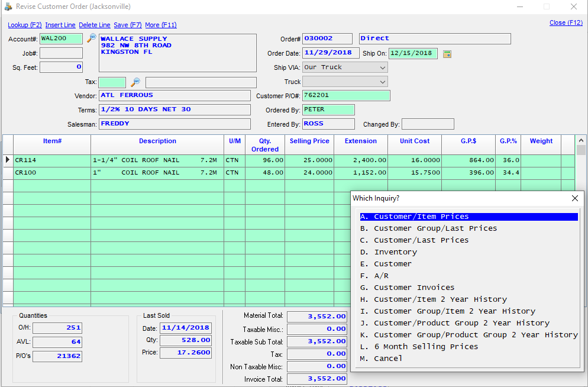Click Insert Line to add an item
Image resolution: width=588 pixels, height=387 pixels.
coord(60,24)
